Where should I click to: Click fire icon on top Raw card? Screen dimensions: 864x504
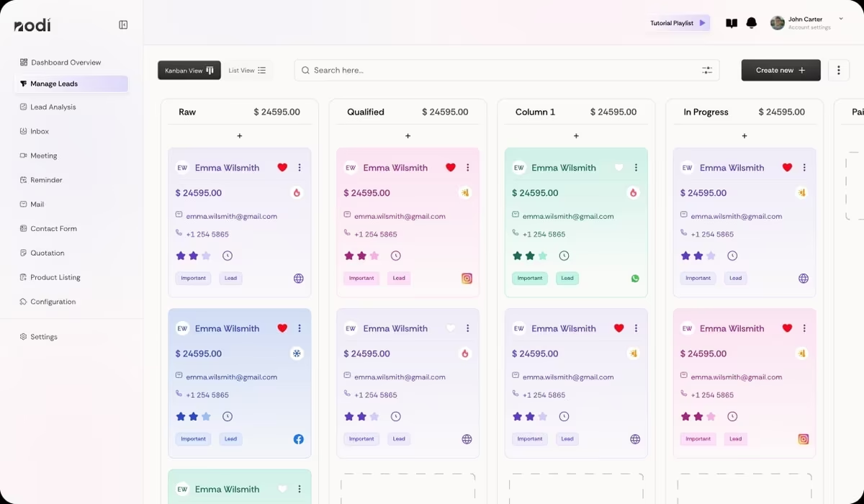tap(297, 193)
